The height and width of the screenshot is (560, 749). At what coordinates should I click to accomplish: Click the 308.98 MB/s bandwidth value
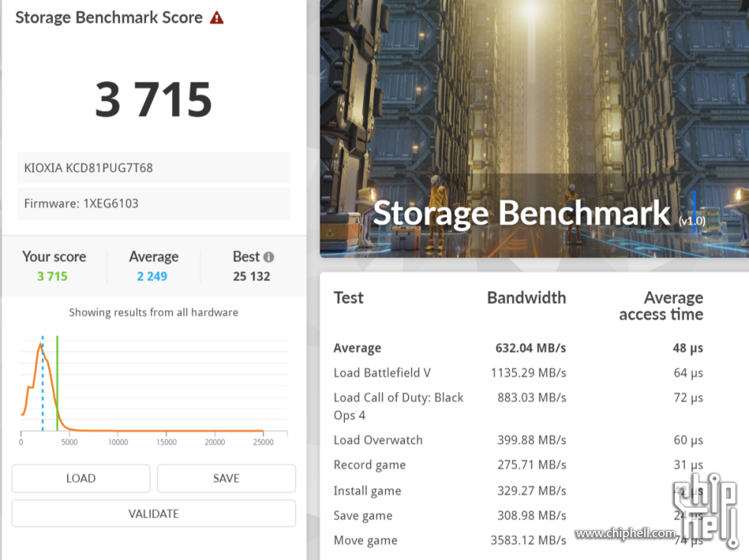click(x=532, y=516)
